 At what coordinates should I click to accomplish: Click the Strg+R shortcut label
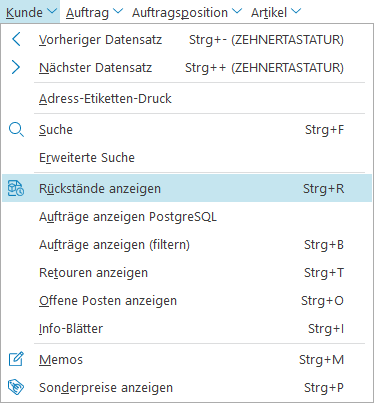323,189
